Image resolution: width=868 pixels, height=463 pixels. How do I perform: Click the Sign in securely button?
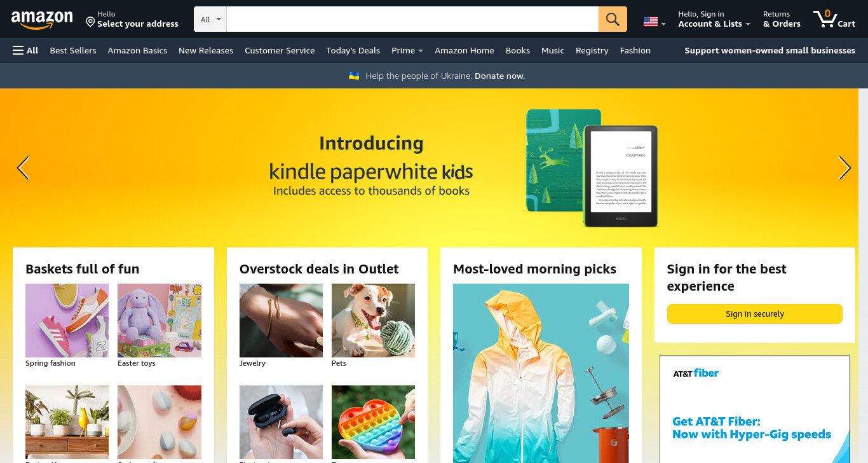[x=754, y=314]
